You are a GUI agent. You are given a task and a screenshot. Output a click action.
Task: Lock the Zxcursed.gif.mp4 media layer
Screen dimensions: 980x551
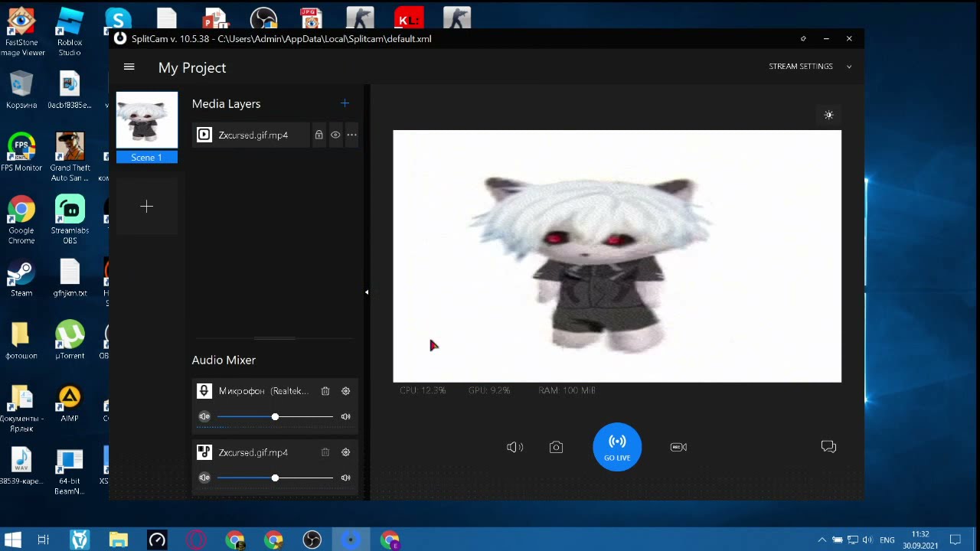(x=318, y=135)
